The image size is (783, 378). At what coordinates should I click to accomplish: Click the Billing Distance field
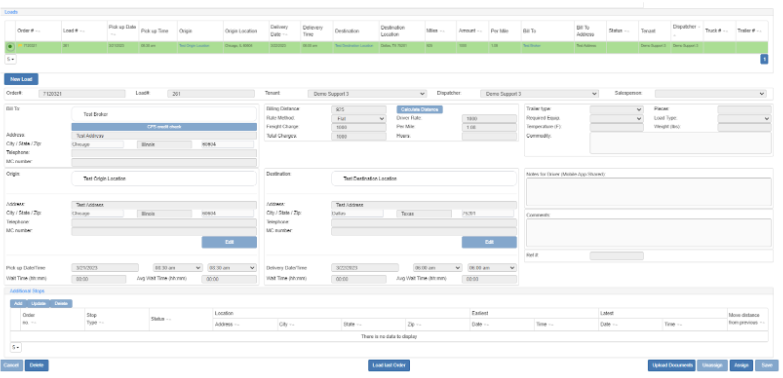click(359, 109)
